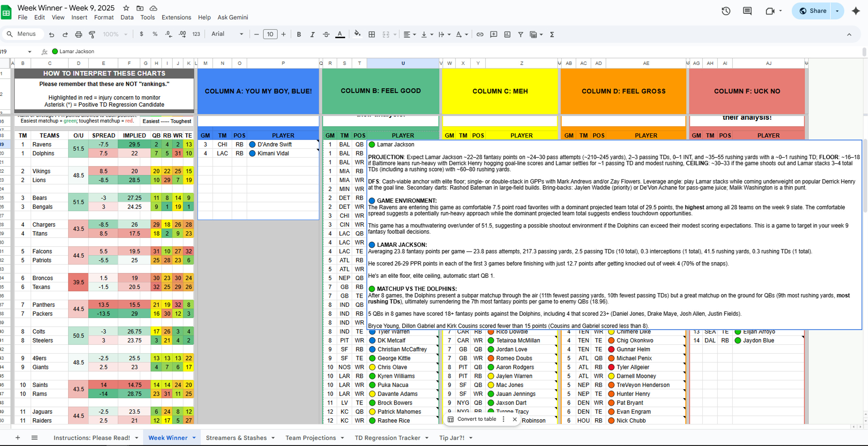
Task: Move the document using the folder icon
Action: tap(140, 8)
